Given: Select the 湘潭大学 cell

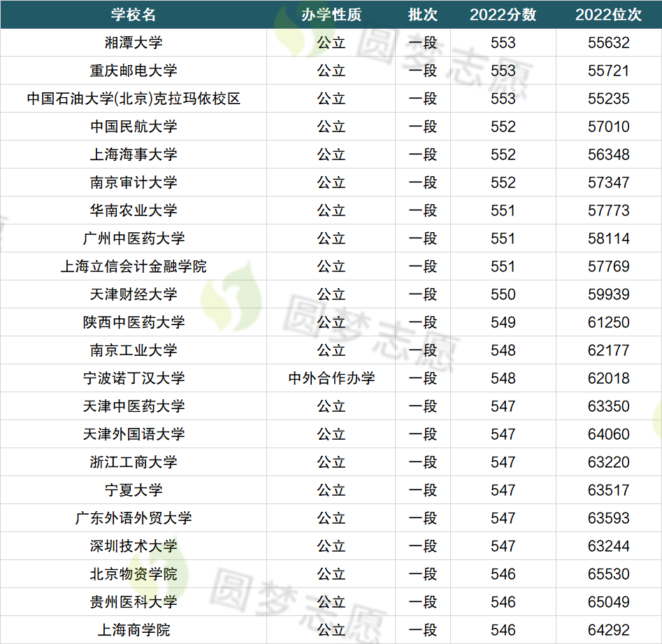Looking at the screenshot, I should [134, 43].
